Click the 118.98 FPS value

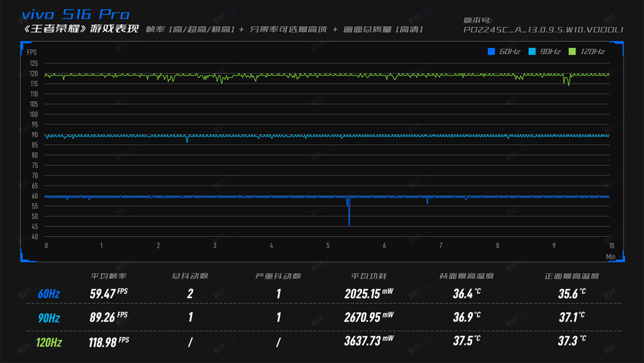[109, 342]
